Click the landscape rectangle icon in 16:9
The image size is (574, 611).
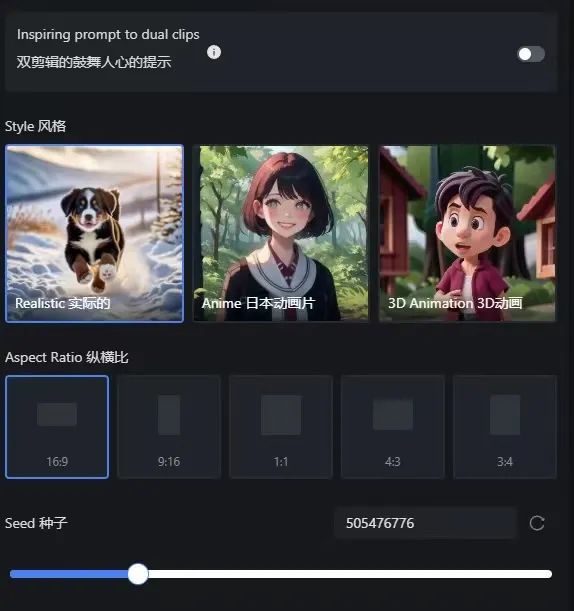[x=57, y=414]
